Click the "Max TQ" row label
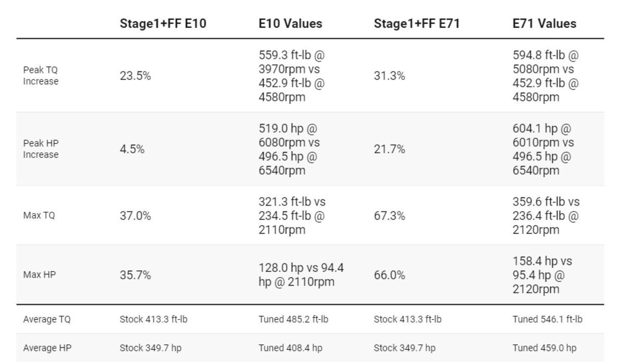Viewport: 629px width, 364px height. pyautogui.click(x=39, y=216)
